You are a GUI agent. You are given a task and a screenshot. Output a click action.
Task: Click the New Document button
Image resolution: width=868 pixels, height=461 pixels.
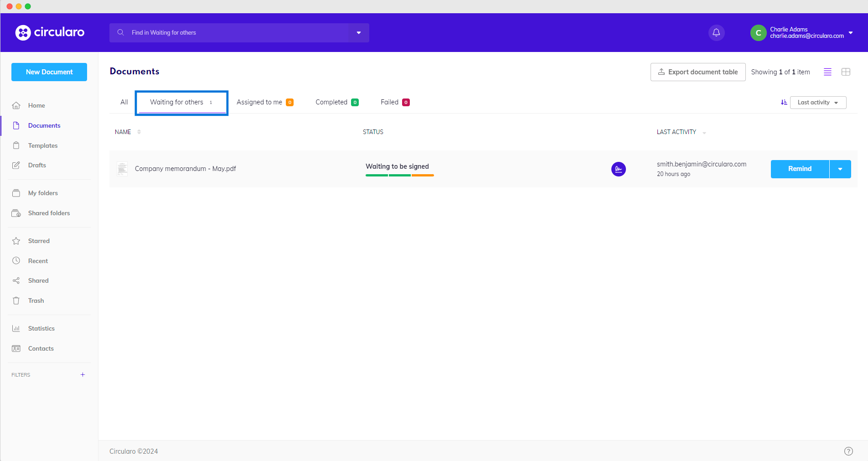[49, 72]
